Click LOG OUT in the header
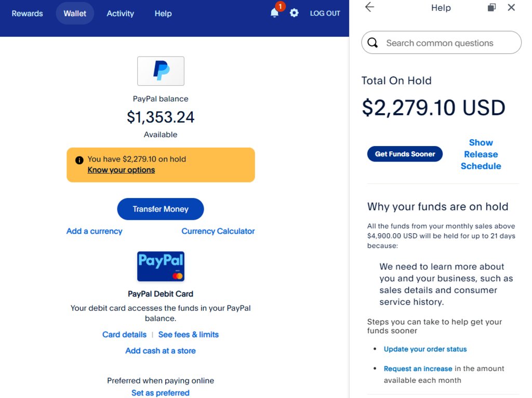Viewport: 532px width, 398px height. tap(325, 14)
